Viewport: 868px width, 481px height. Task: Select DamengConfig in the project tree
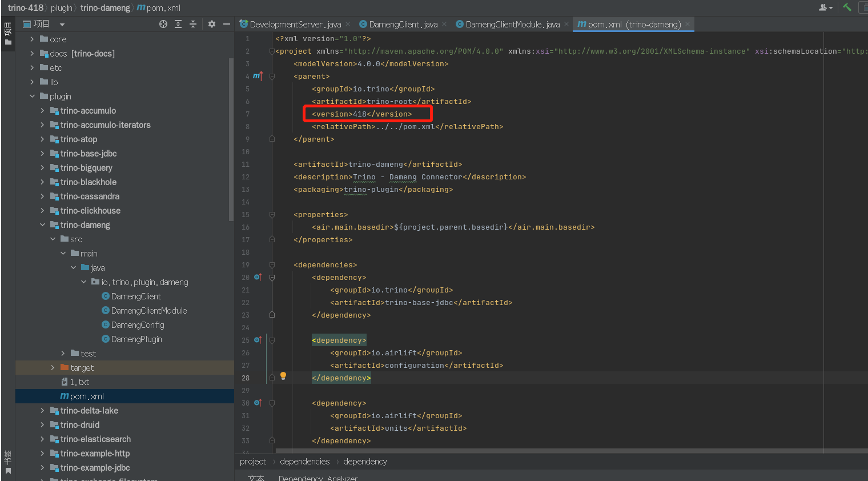coord(138,324)
